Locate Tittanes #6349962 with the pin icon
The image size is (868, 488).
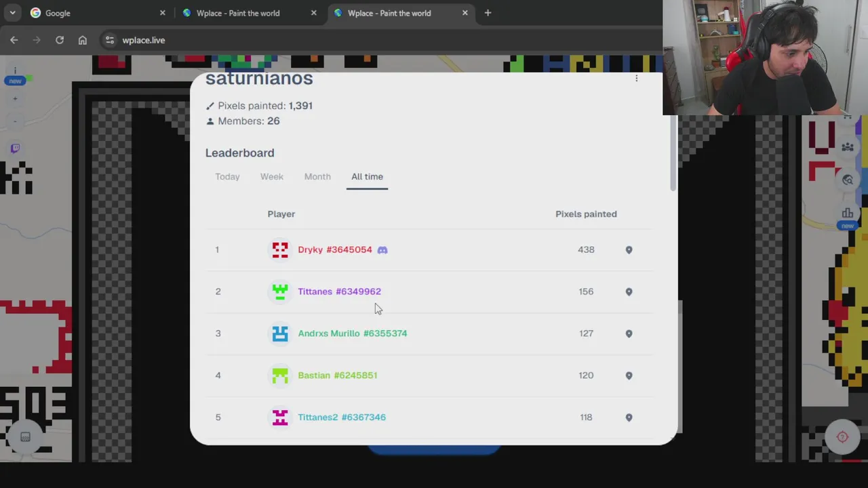pos(629,292)
